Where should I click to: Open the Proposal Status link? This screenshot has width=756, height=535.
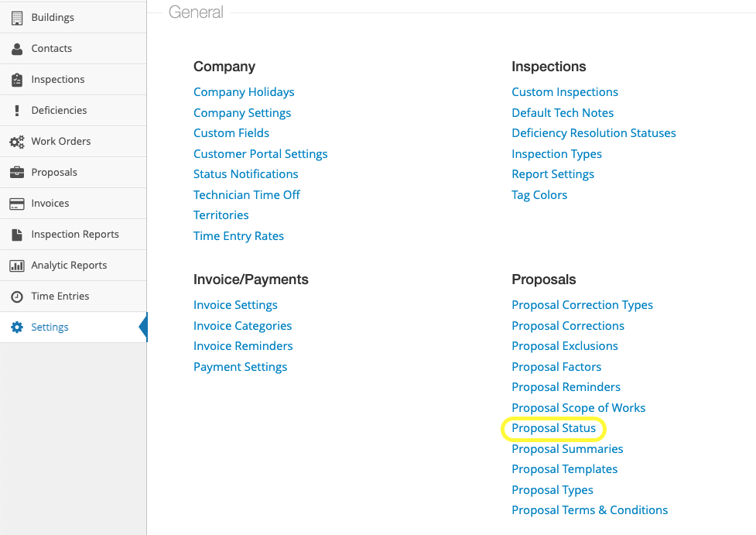(x=553, y=428)
